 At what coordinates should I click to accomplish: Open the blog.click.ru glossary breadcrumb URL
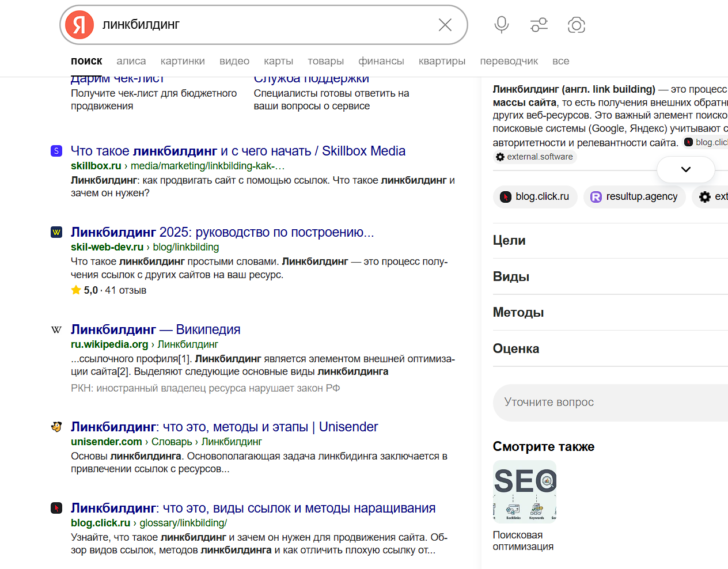(x=149, y=523)
